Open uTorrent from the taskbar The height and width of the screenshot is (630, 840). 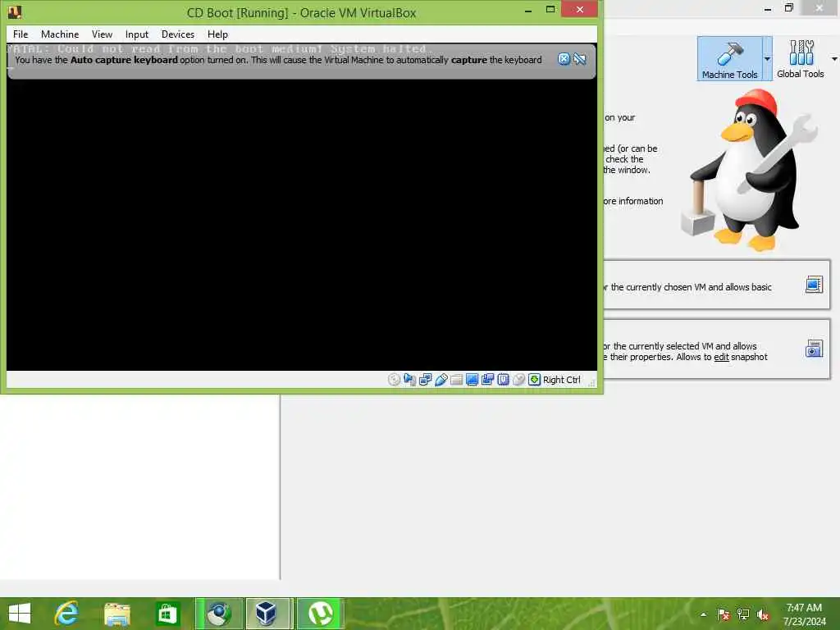pos(320,614)
